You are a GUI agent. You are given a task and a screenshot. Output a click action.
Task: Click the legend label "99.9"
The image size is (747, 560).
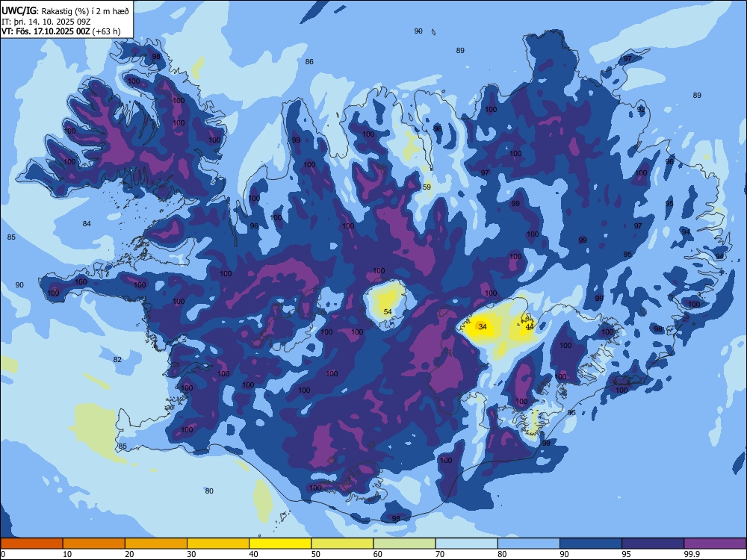(x=692, y=554)
